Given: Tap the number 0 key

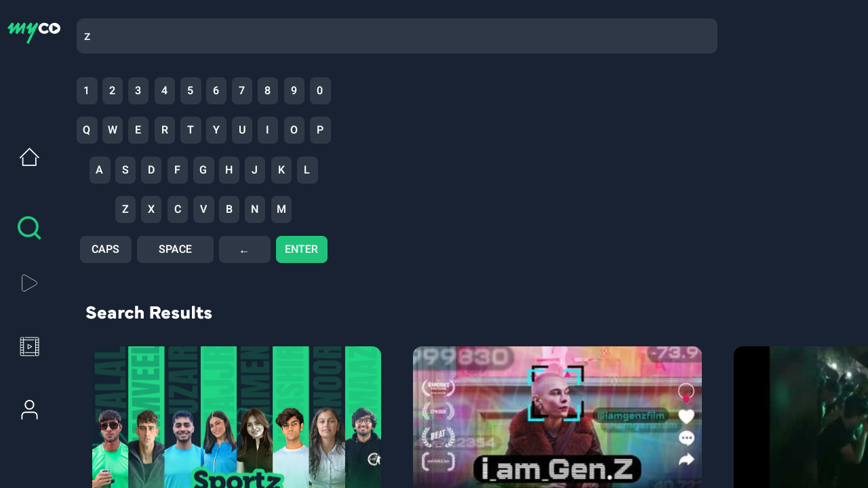Looking at the screenshot, I should click(x=320, y=91).
